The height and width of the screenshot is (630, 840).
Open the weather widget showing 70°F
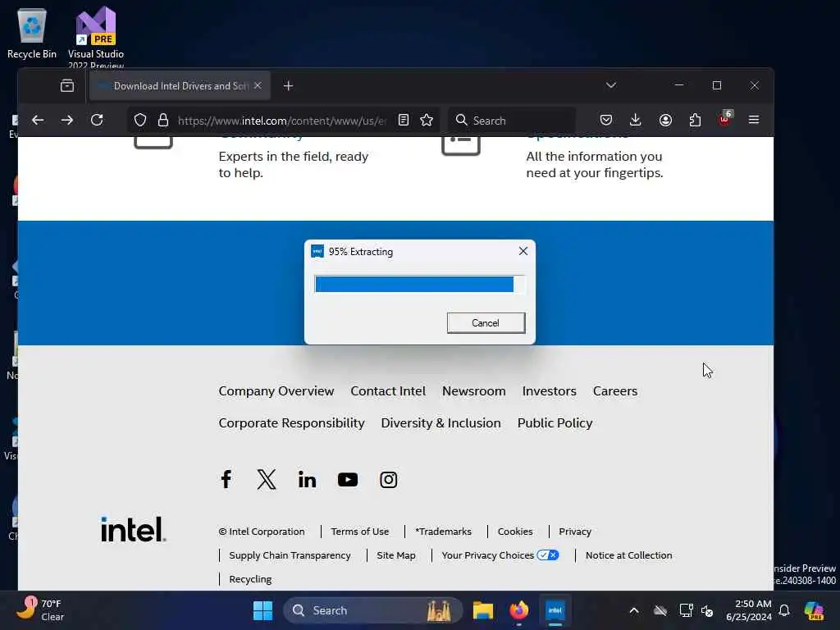point(40,610)
